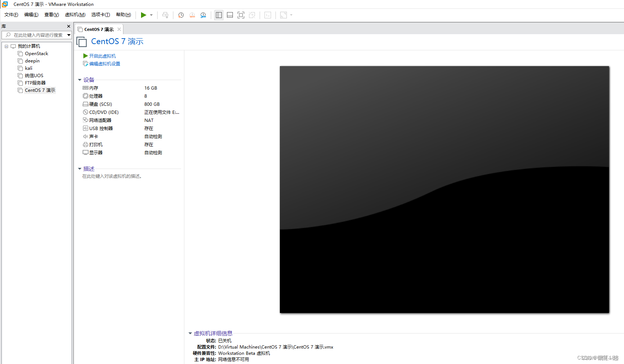Select the 统信UOS virtual machine

[34, 76]
